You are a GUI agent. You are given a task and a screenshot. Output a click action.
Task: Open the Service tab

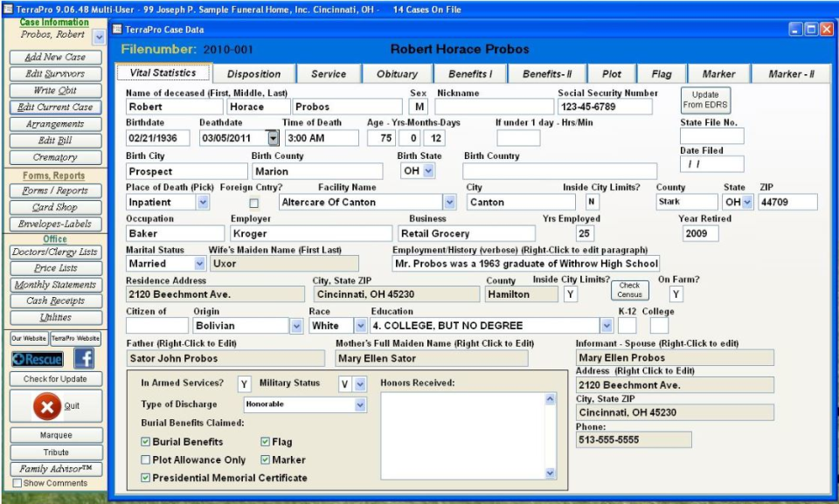pos(329,74)
